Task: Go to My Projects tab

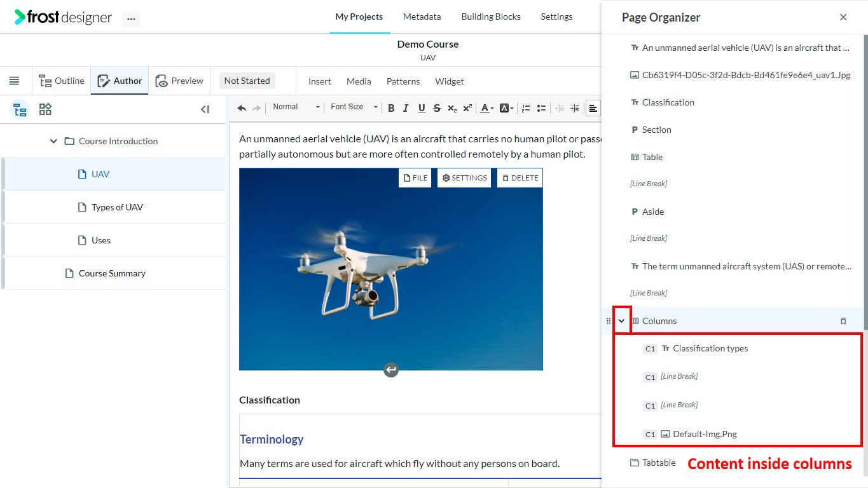Action: (x=359, y=17)
